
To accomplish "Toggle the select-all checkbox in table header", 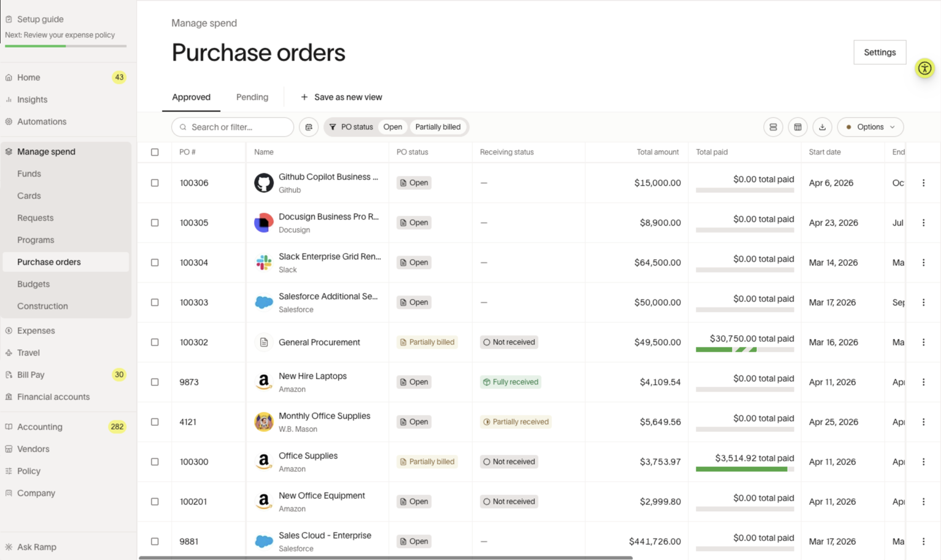I will click(155, 152).
